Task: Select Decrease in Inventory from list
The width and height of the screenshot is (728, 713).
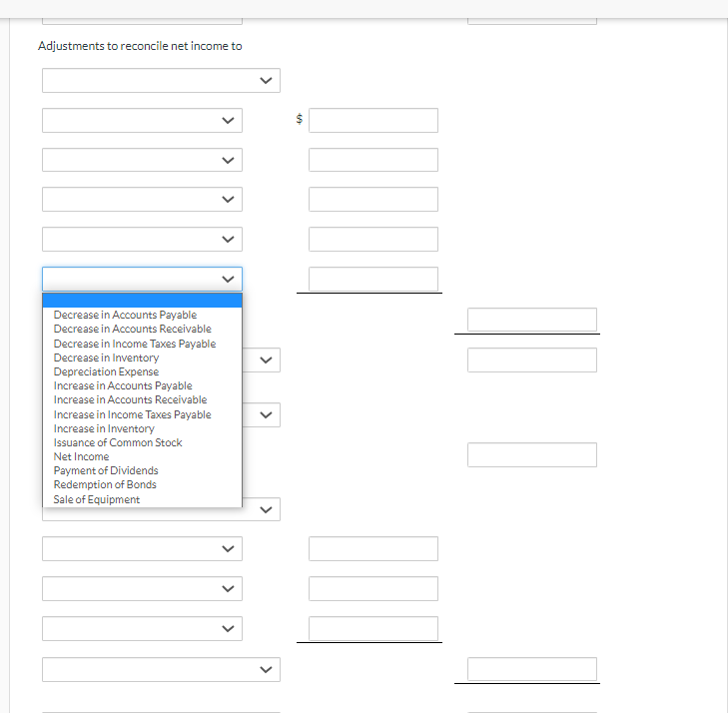Action: (x=142, y=357)
